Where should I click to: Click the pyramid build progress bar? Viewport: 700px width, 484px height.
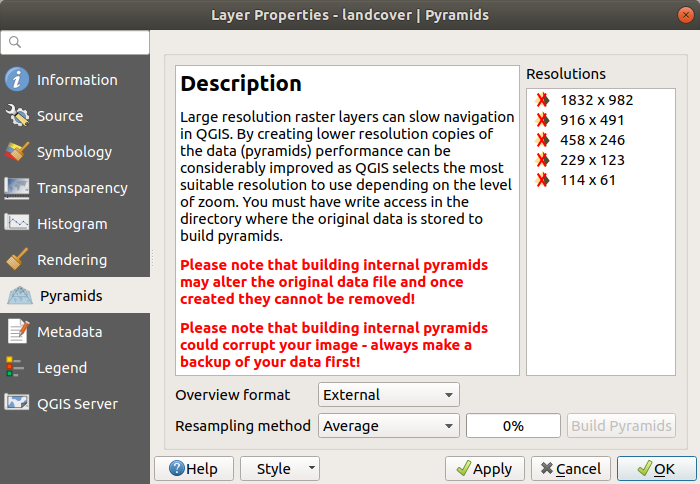pos(513,426)
